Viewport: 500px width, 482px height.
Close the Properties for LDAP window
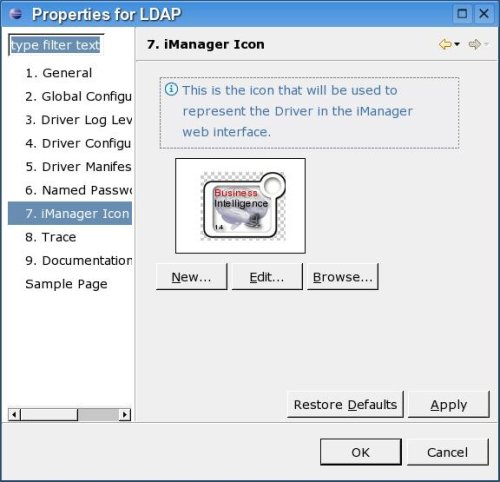(484, 14)
